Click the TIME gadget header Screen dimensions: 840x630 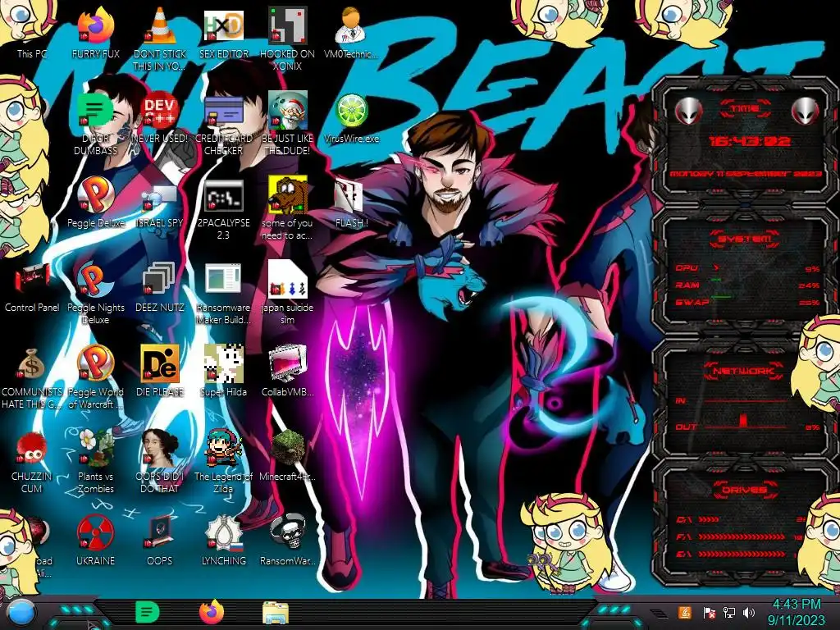[745, 109]
